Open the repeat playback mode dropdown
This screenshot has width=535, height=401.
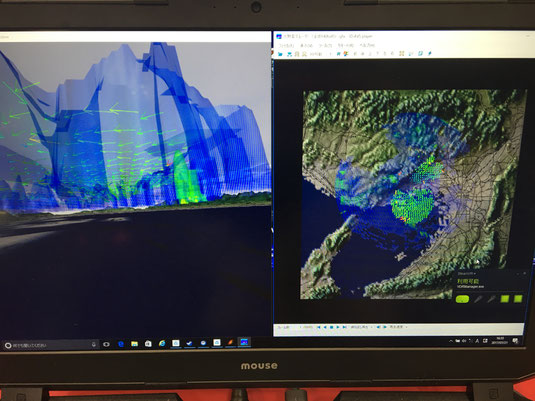coord(361,327)
